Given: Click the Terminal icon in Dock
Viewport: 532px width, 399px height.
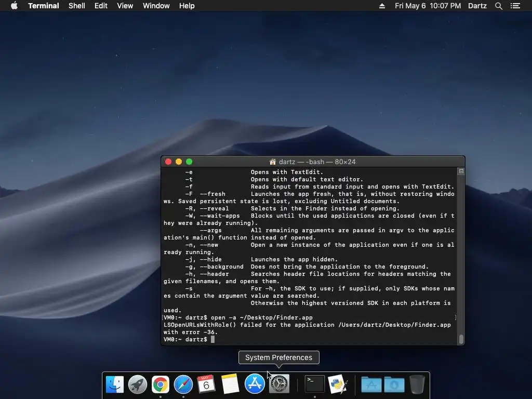Looking at the screenshot, I should [314, 384].
